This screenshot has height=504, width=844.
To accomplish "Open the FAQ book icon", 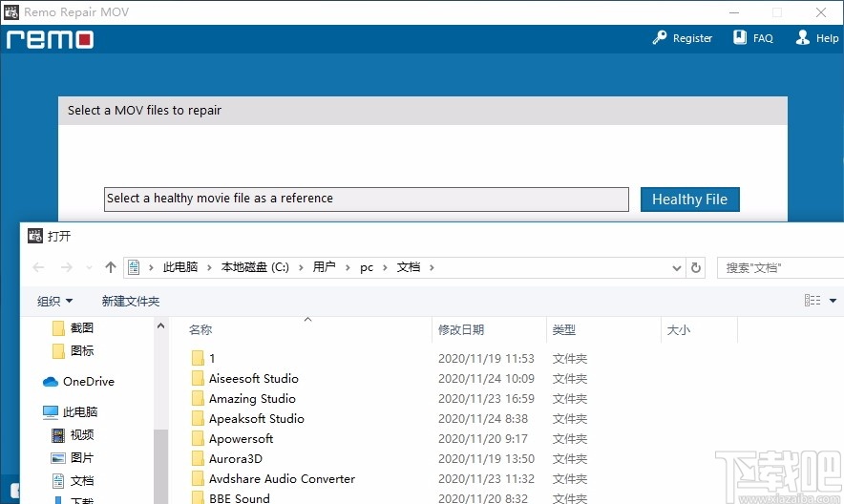I will click(x=740, y=37).
